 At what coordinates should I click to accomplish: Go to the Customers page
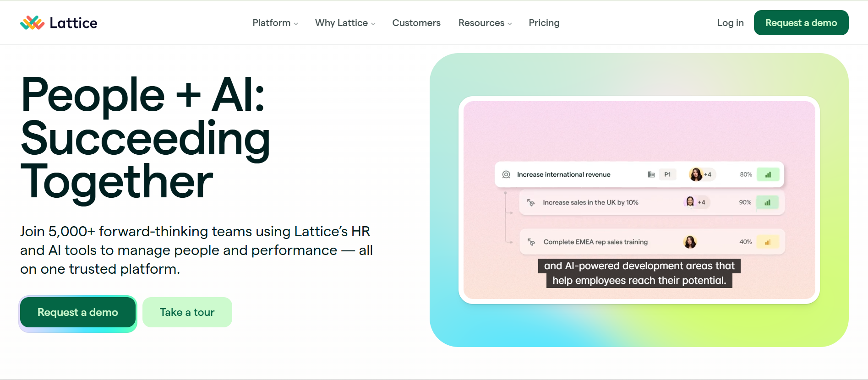click(x=416, y=23)
